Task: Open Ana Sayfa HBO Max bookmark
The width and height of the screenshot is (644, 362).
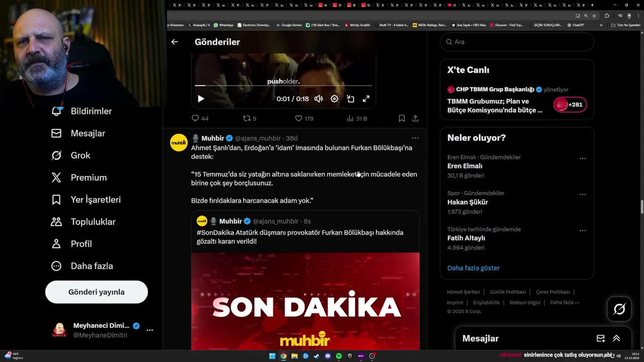Action: (x=468, y=25)
